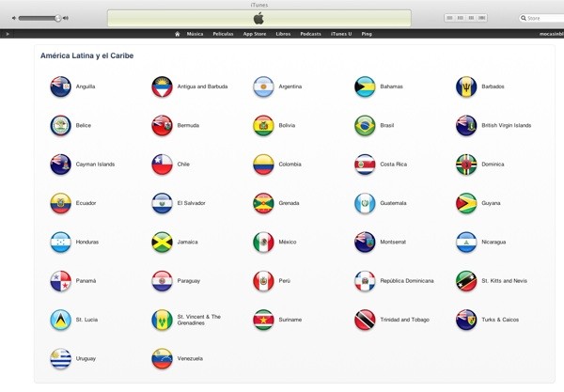
Task: Click the maximum volume speaker icon
Action: pyautogui.click(x=66, y=18)
